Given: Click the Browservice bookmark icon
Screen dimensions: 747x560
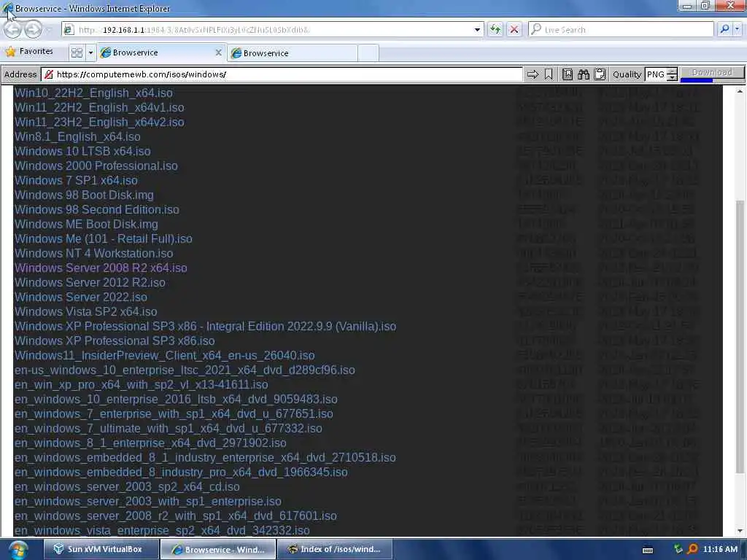Looking at the screenshot, I should click(x=549, y=74).
